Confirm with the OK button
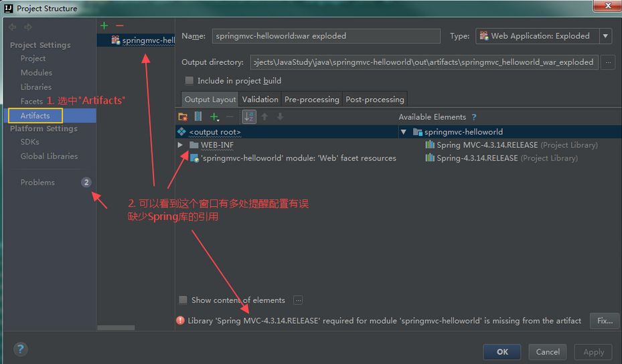 point(502,352)
